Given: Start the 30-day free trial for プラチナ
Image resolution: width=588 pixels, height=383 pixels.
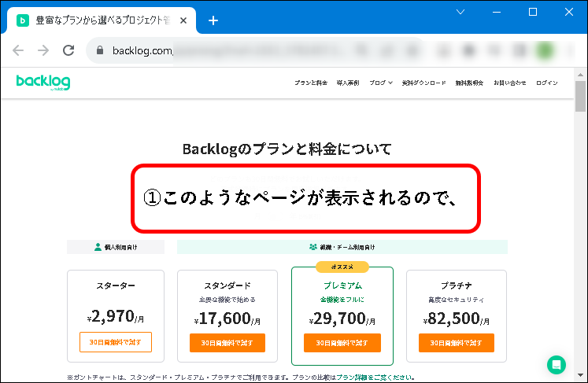Looking at the screenshot, I should coord(457,343).
